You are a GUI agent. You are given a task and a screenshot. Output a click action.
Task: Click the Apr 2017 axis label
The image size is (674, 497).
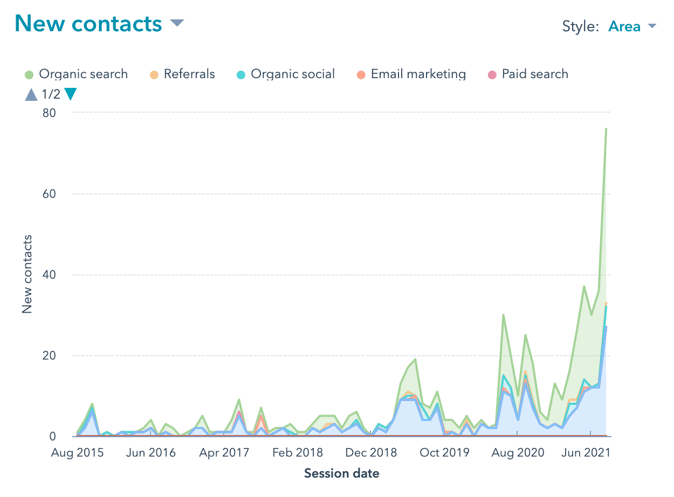pyautogui.click(x=224, y=453)
